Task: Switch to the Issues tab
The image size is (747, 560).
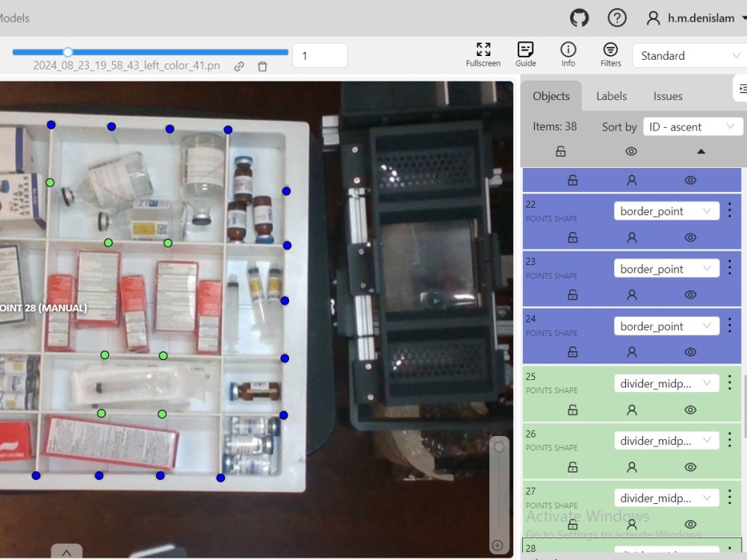Action: click(667, 96)
